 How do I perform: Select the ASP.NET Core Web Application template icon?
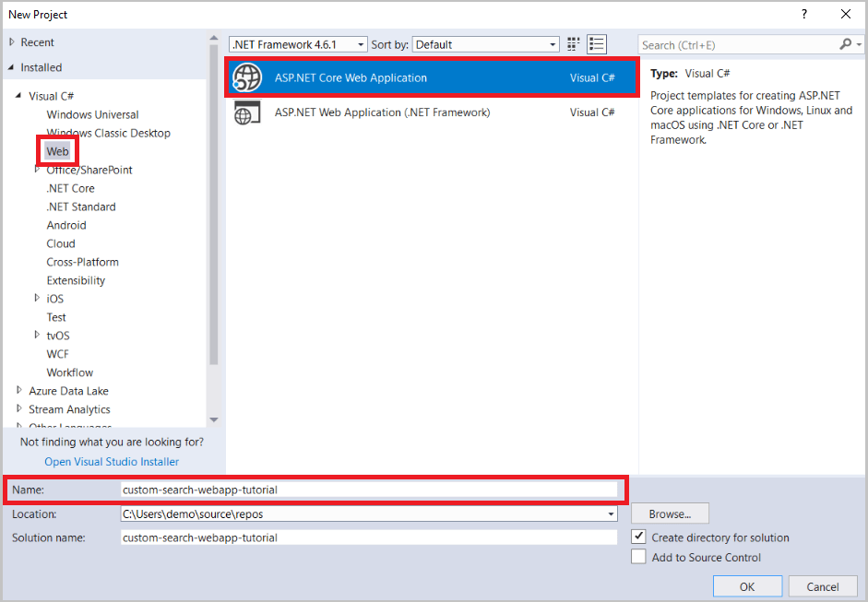(246, 77)
